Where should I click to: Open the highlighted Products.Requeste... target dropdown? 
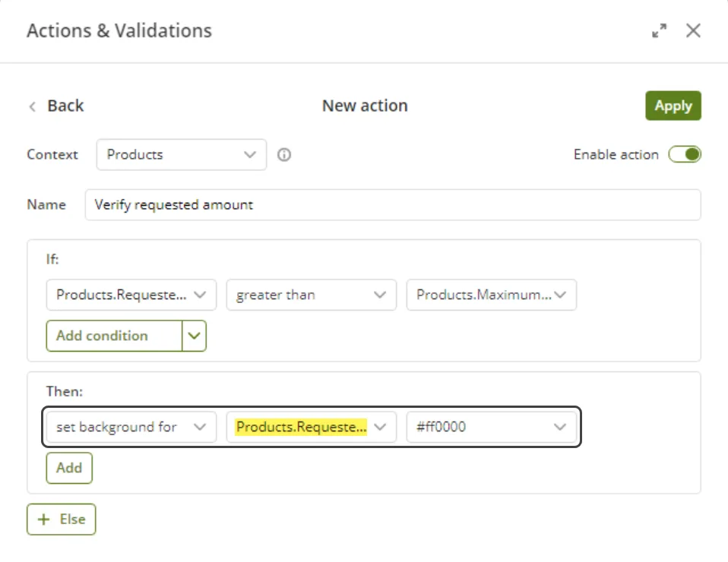(312, 427)
